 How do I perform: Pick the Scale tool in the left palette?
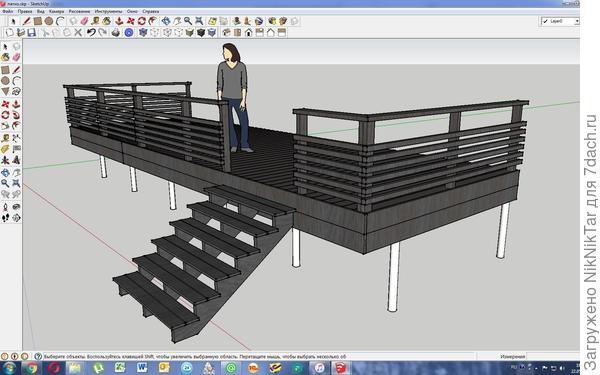5,126
